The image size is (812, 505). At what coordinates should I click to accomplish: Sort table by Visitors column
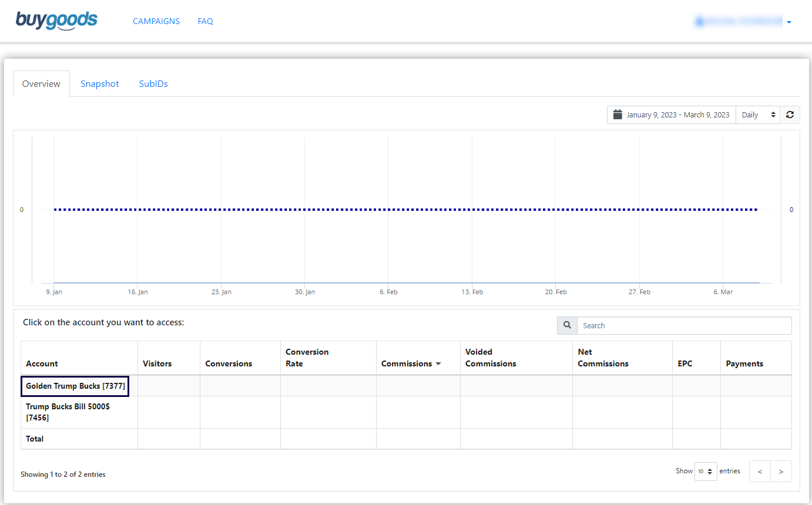pos(157,363)
